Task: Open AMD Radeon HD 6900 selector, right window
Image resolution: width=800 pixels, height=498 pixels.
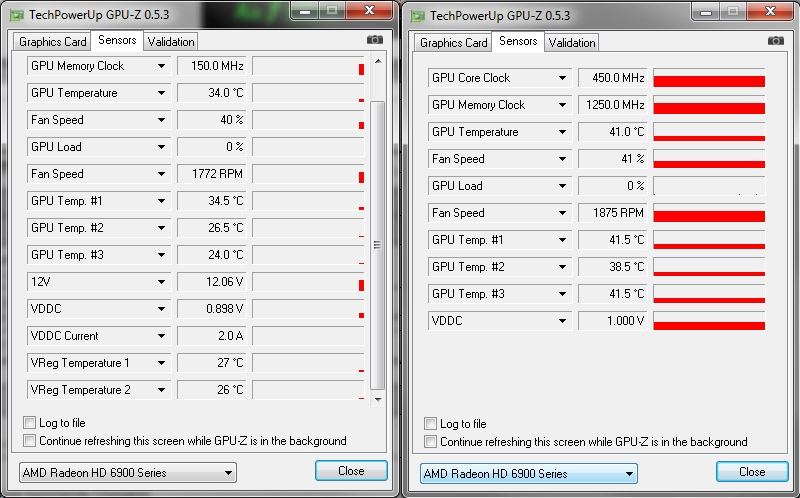Action: [529, 474]
